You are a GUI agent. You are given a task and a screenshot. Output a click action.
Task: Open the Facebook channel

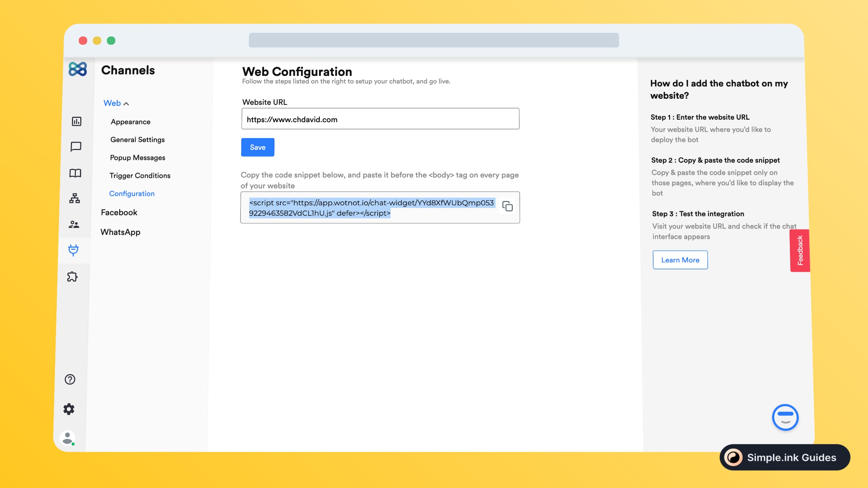119,212
